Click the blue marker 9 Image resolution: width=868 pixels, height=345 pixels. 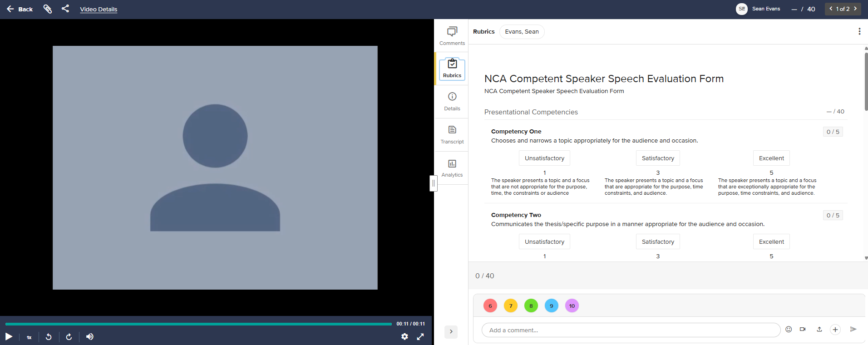(x=552, y=306)
